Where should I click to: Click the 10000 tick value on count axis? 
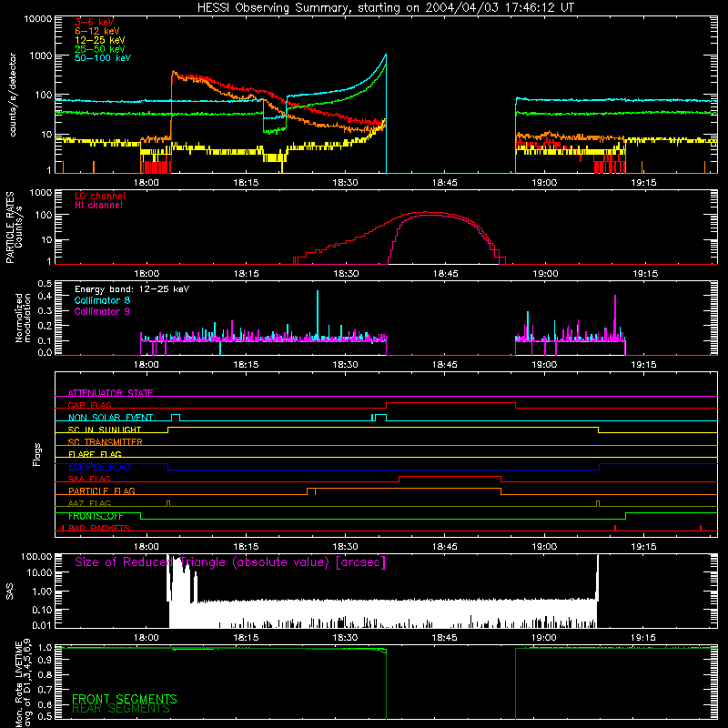click(38, 19)
